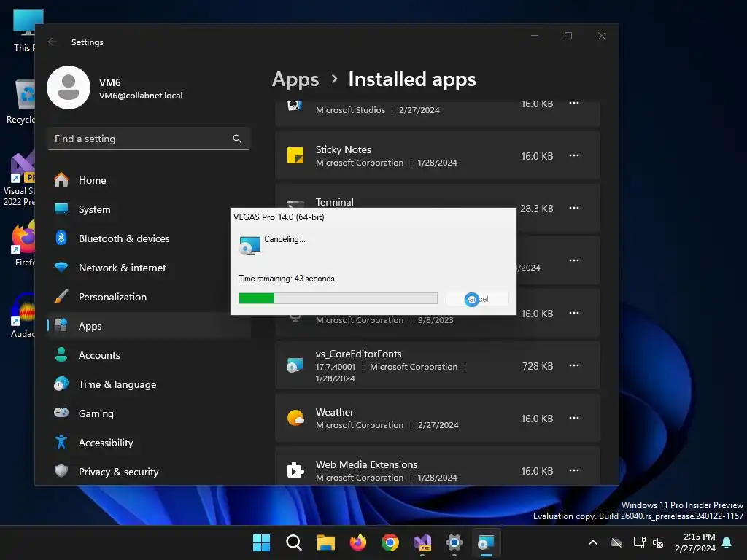Open Home settings page

(x=149, y=180)
